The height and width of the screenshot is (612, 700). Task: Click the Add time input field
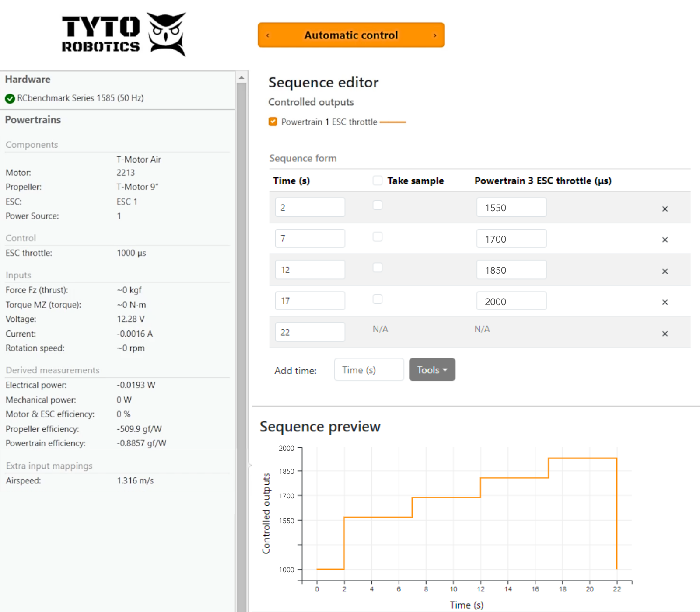coord(368,369)
